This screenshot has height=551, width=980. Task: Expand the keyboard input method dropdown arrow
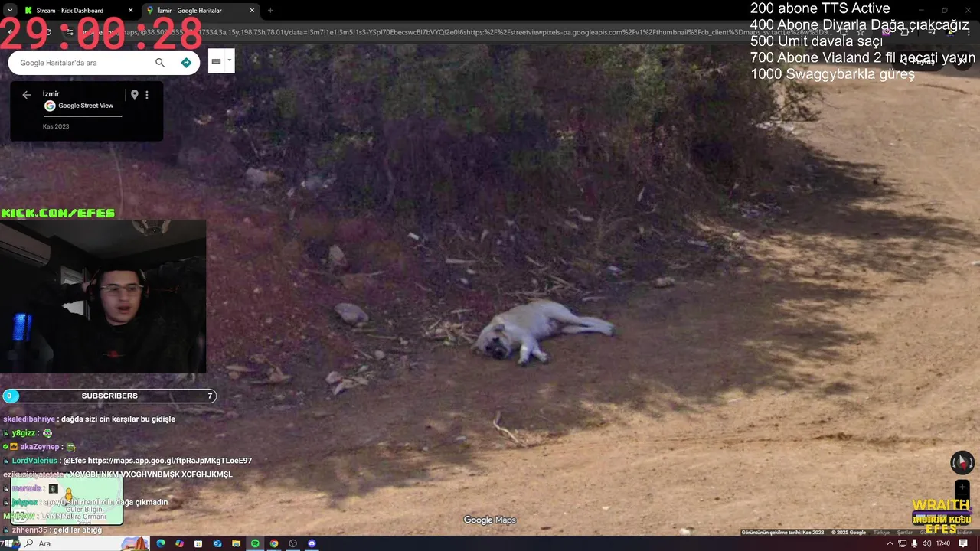pyautogui.click(x=229, y=60)
